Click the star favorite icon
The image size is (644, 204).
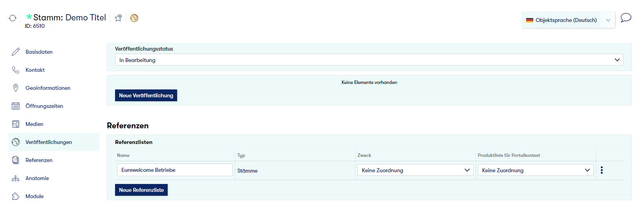[118, 18]
